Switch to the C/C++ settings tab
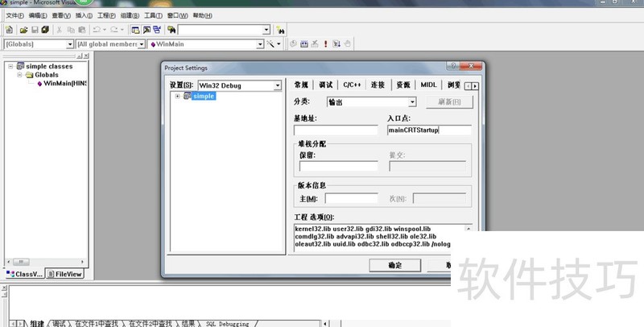Viewport: 644px width, 327px height. coord(352,85)
